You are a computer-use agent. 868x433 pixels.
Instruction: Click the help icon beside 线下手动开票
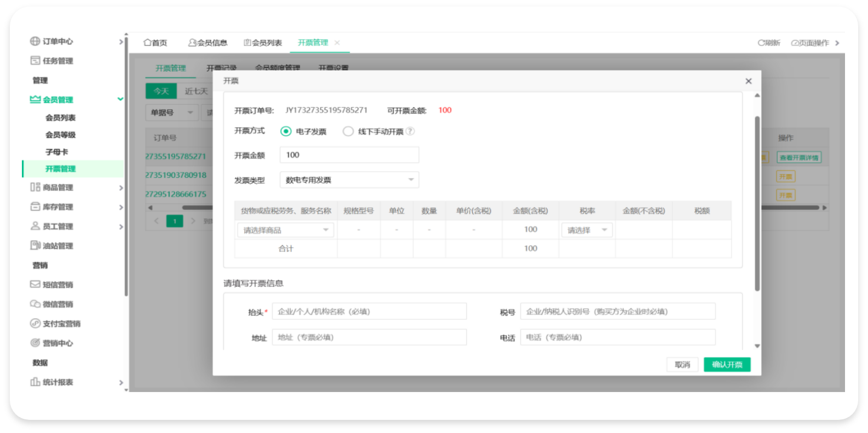click(410, 131)
